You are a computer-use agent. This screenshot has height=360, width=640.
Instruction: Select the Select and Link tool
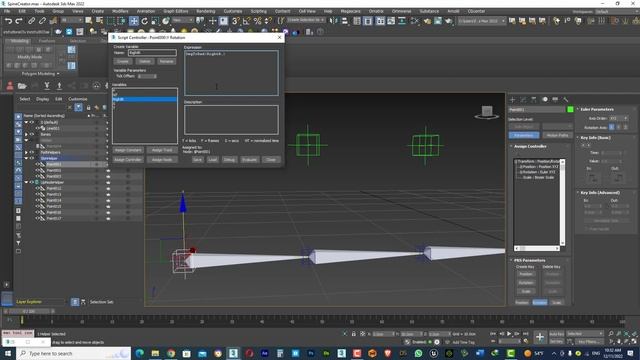pos(31,21)
